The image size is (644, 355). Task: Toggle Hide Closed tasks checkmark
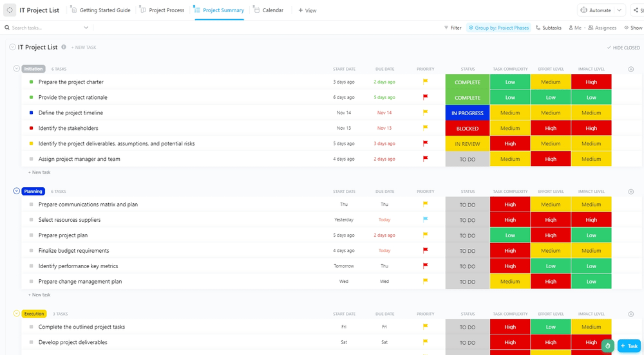(x=609, y=48)
